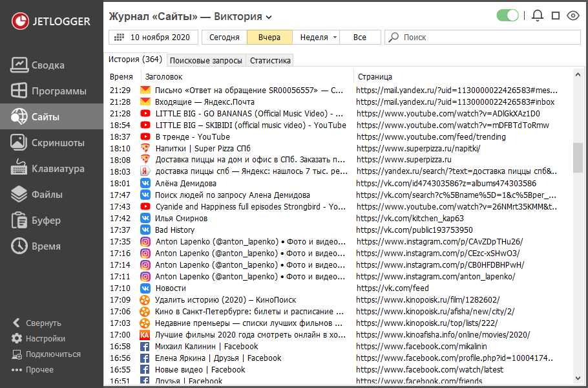Switch to the Статистика tab
Screen dimensions: 588x388
click(x=270, y=61)
